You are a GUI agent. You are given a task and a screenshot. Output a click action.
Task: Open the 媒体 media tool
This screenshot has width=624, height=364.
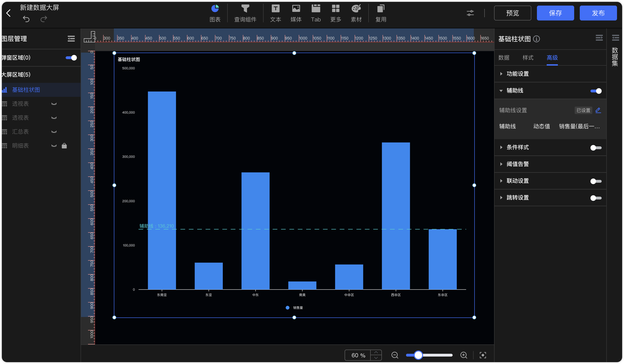296,13
